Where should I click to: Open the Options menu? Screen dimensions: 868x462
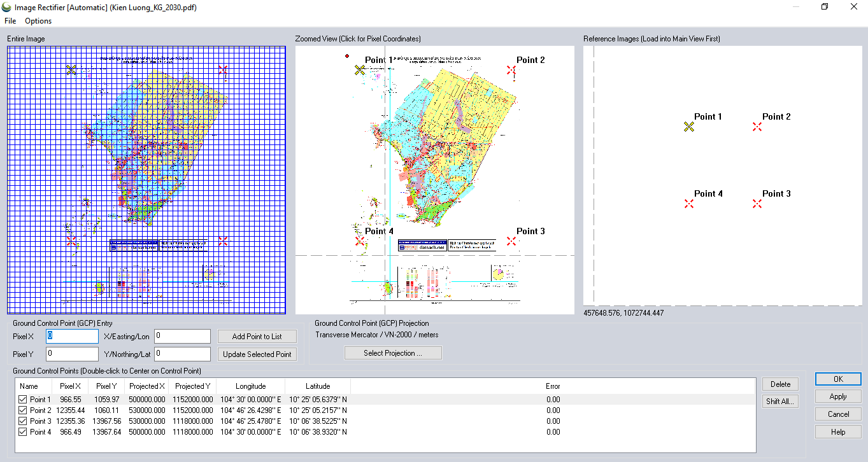pyautogui.click(x=38, y=21)
